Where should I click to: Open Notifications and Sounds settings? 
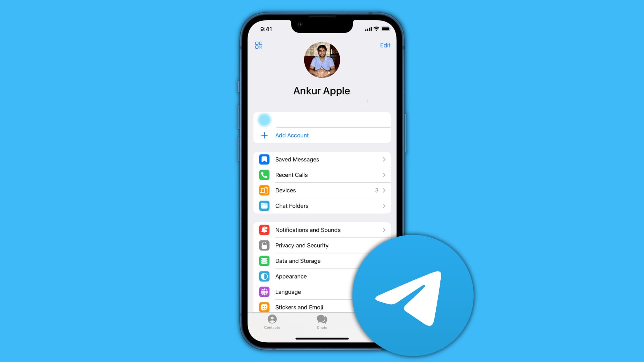[x=322, y=230]
